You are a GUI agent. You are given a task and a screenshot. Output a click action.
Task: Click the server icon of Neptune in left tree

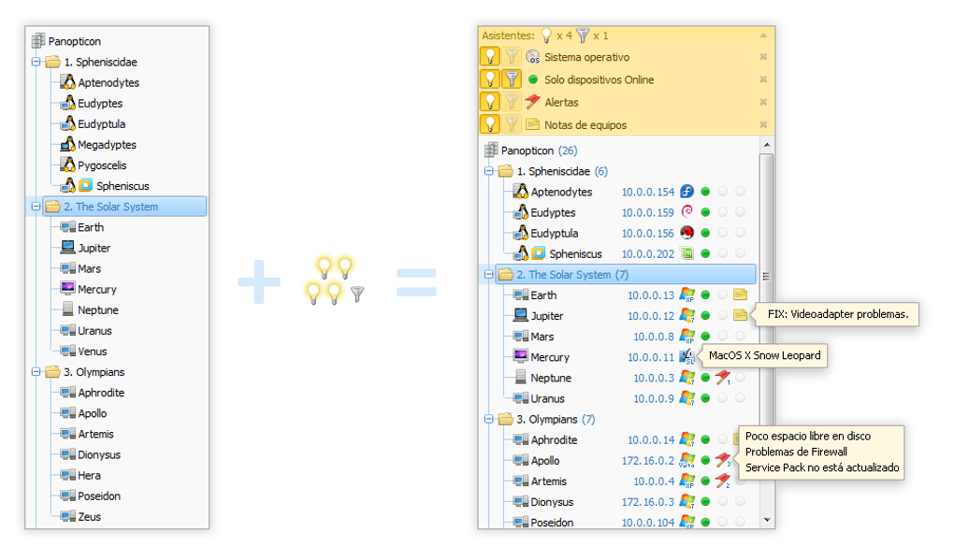[67, 309]
